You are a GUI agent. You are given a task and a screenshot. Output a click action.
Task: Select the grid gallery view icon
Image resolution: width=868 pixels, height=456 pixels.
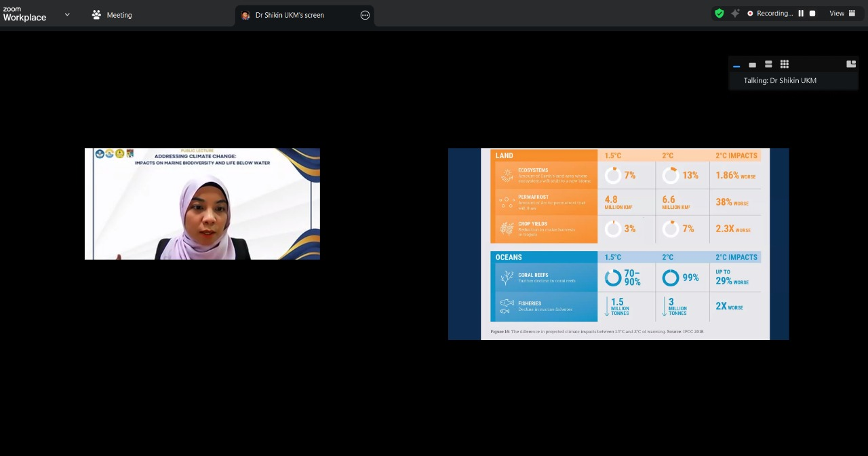[785, 64]
